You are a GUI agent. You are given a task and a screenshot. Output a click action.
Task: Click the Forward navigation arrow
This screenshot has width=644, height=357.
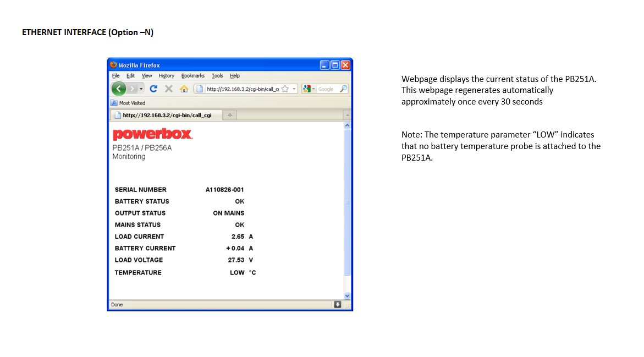coord(132,89)
